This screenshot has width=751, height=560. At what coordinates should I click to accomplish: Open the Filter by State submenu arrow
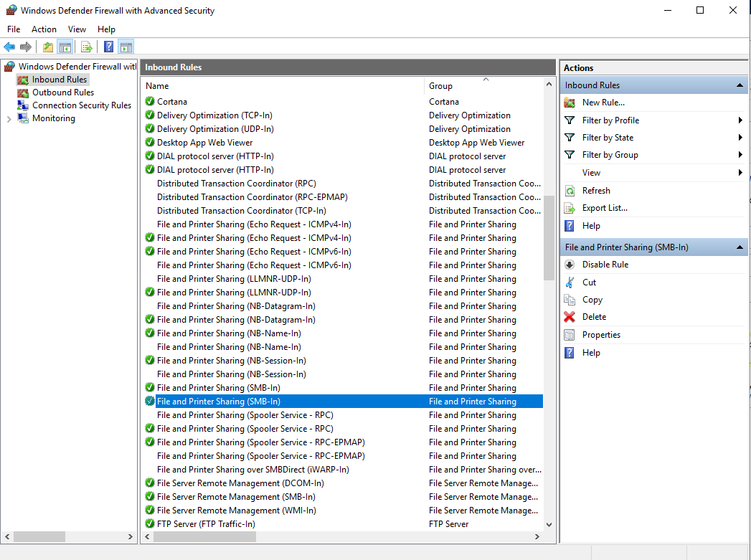point(740,138)
